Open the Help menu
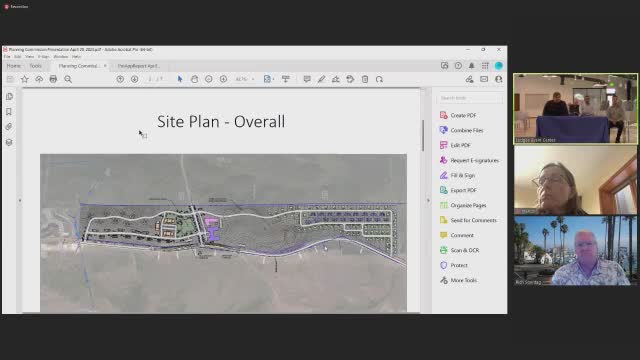 76,57
